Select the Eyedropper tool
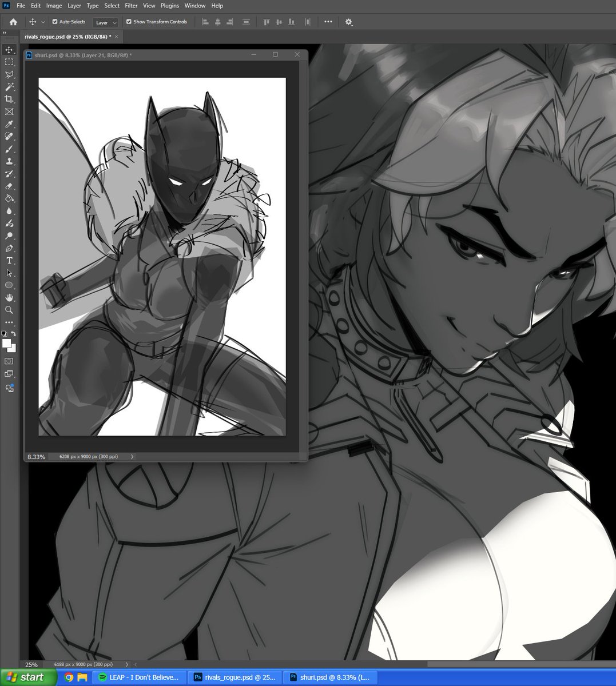The width and height of the screenshot is (616, 686). 9,124
